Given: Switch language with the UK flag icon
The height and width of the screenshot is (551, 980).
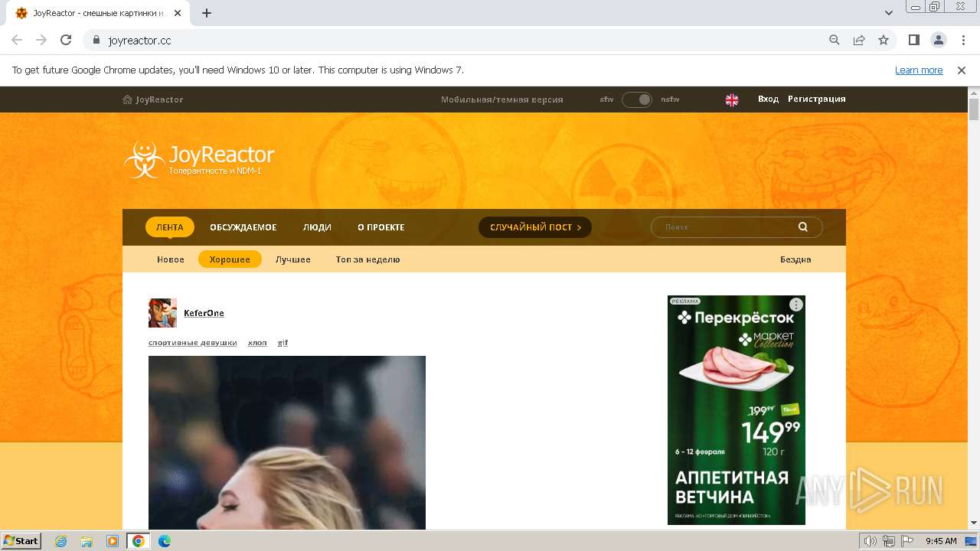Looking at the screenshot, I should point(732,99).
